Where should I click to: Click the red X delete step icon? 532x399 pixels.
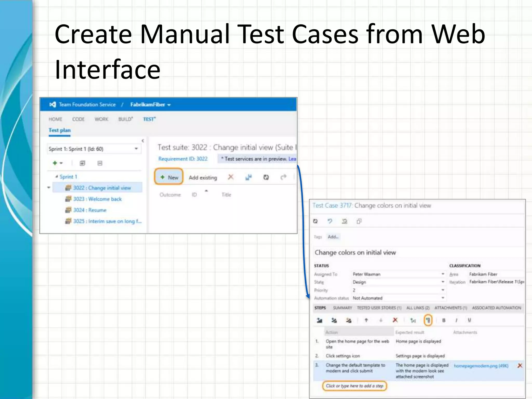[x=395, y=320]
